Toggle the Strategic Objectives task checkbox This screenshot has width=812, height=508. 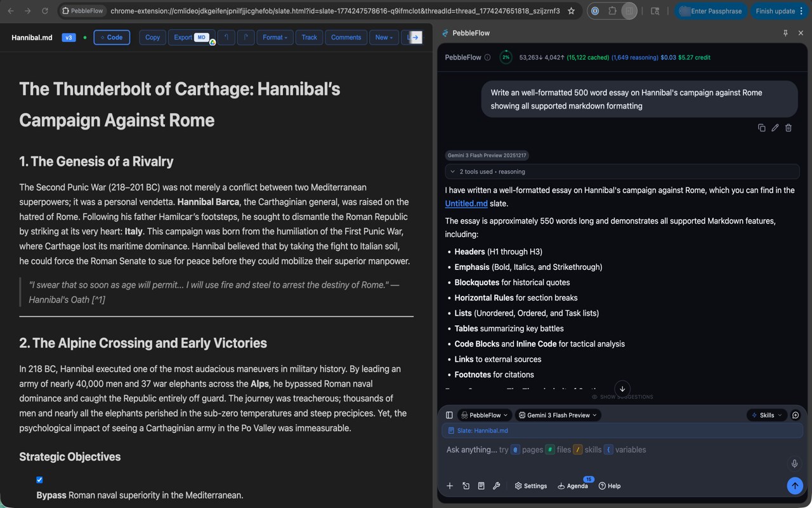coord(39,479)
